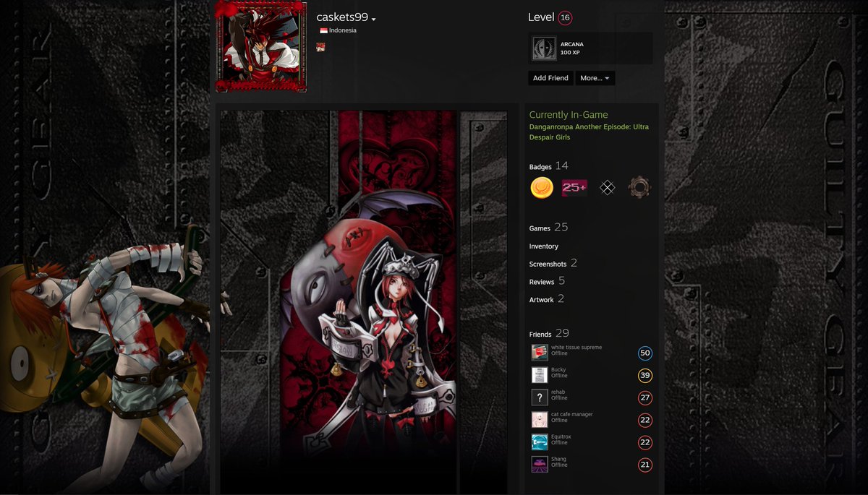Click Bucky's avatar icon
This screenshot has width=868, height=495.
tap(540, 375)
